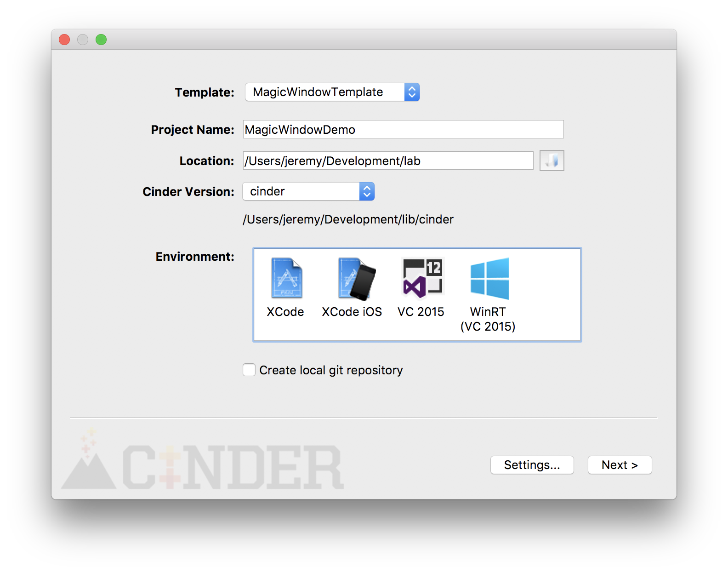Click the Project Name input field
The width and height of the screenshot is (728, 573).
coord(404,129)
